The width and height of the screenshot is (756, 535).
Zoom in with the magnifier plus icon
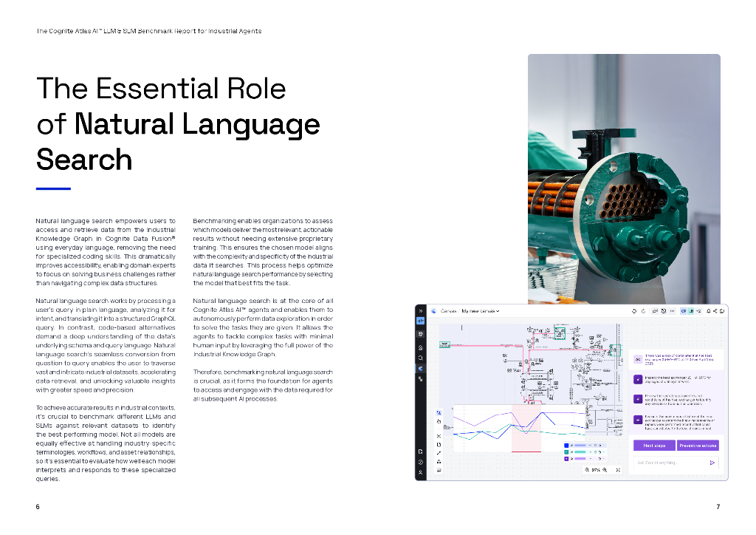point(605,470)
